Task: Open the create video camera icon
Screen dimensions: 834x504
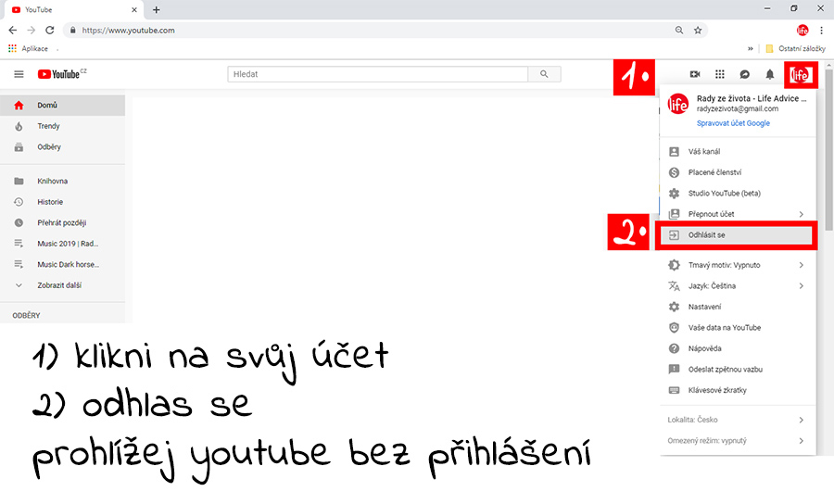Action: [x=695, y=74]
